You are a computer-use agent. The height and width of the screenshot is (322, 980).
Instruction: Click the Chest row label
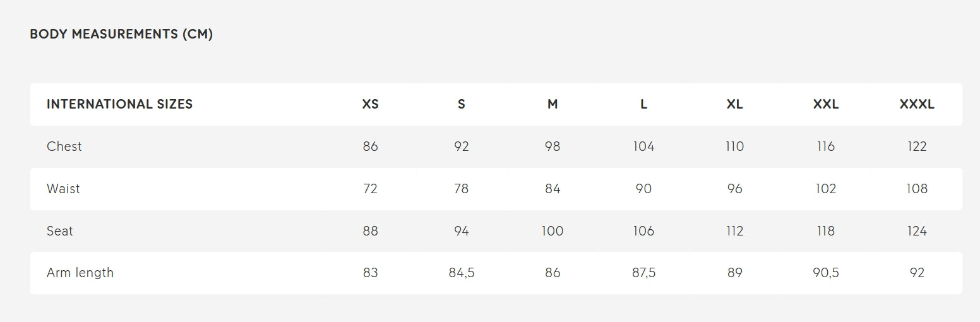(x=64, y=146)
